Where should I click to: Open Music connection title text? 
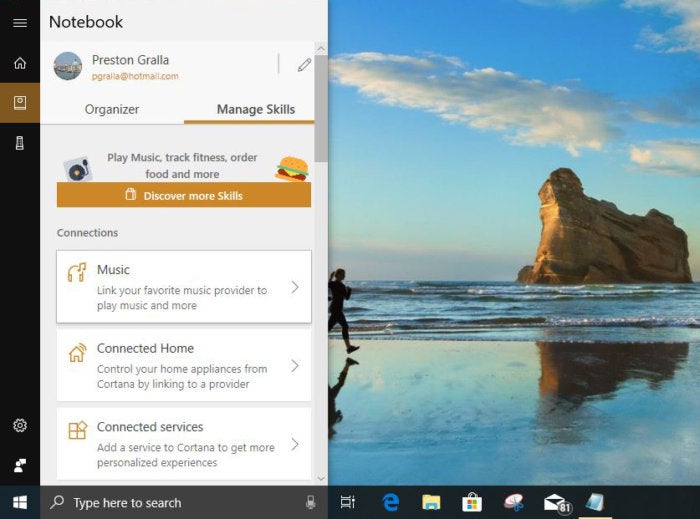tap(113, 270)
